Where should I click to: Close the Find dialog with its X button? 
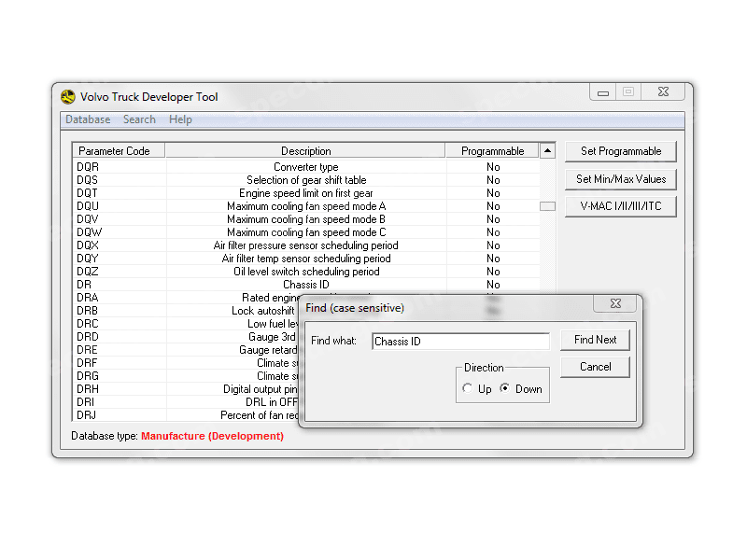coord(615,303)
